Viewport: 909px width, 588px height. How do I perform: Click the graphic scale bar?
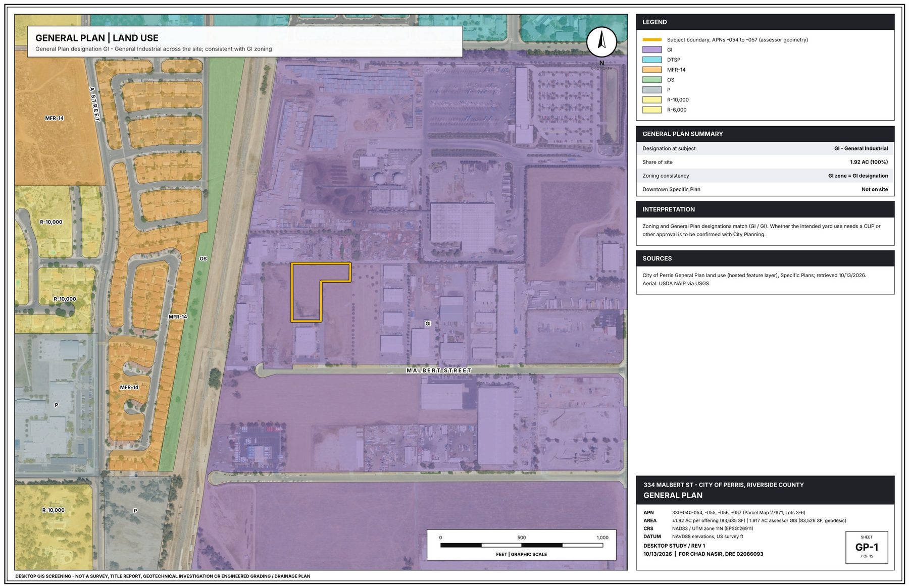(x=521, y=545)
